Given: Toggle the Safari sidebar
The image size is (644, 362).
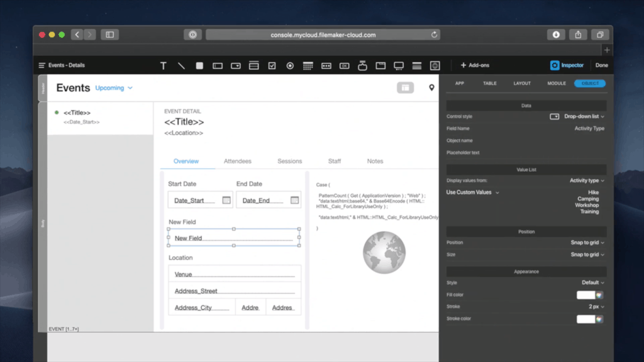Looking at the screenshot, I should tap(109, 35).
